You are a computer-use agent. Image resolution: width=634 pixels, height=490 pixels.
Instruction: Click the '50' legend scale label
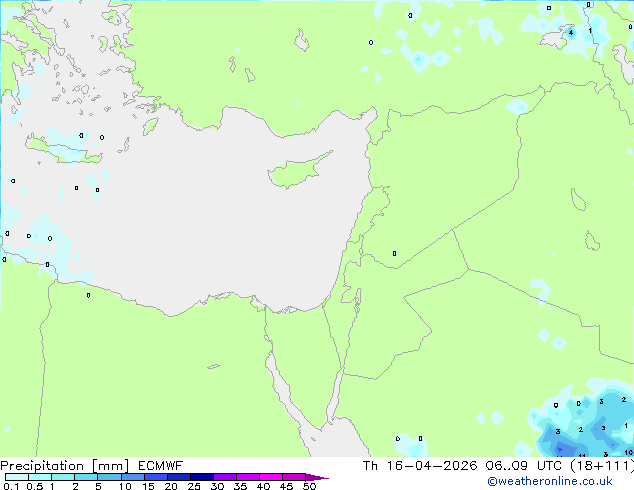pyautogui.click(x=310, y=486)
